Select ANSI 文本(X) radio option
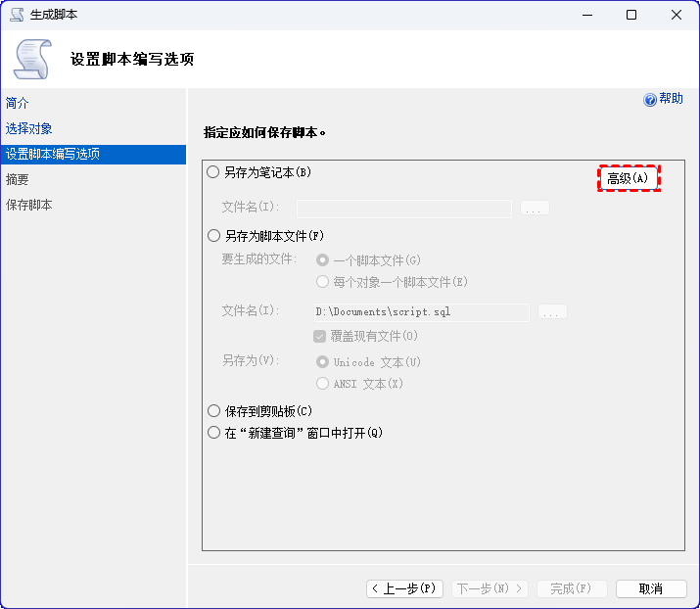 point(322,383)
